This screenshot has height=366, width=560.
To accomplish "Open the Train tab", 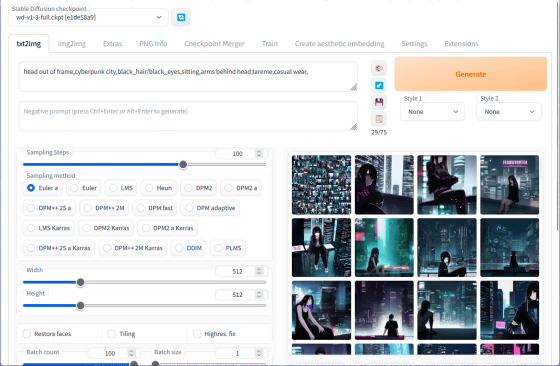I will [270, 44].
